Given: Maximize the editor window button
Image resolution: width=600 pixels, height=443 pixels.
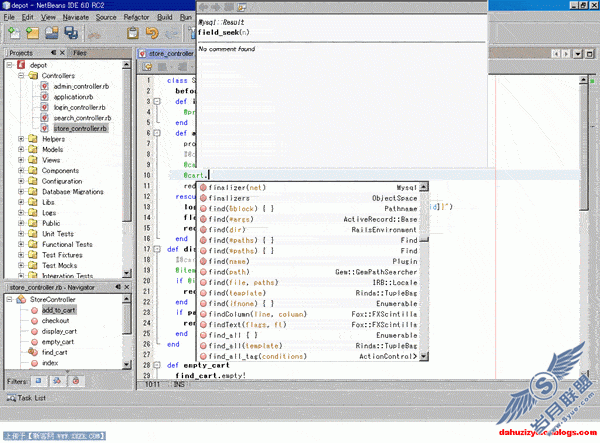Looking at the screenshot, I should point(590,54).
